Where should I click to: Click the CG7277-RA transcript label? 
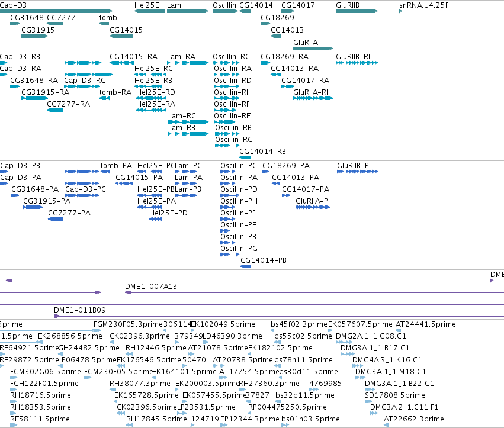tap(69, 104)
